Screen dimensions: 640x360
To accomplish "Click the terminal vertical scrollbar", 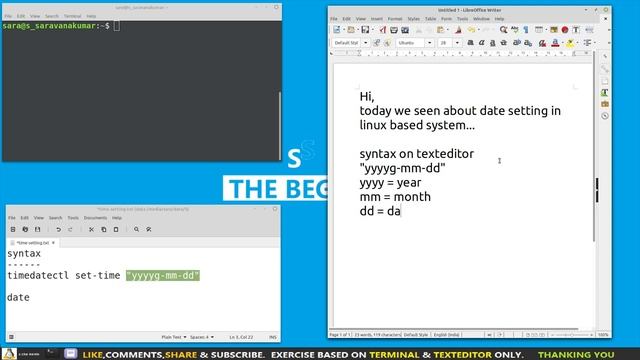I will (280, 126).
